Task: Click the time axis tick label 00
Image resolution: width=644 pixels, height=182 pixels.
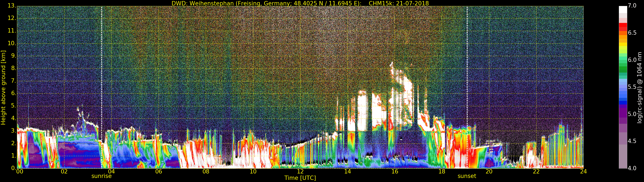Action: point(20,172)
